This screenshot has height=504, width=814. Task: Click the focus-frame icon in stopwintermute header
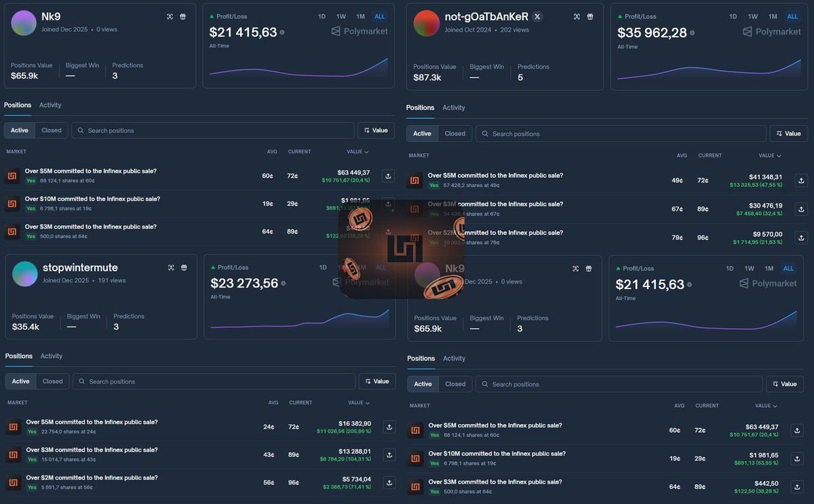click(x=171, y=268)
